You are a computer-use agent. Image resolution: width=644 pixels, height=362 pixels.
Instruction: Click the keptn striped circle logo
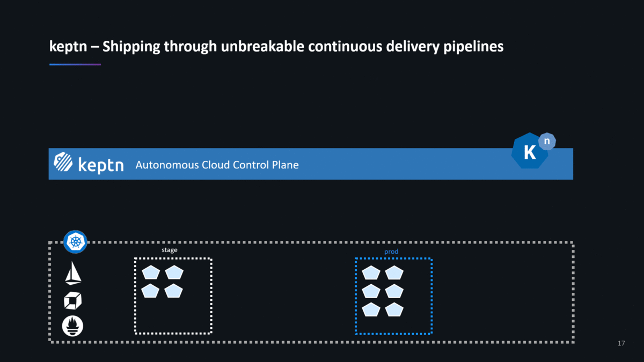pyautogui.click(x=63, y=162)
